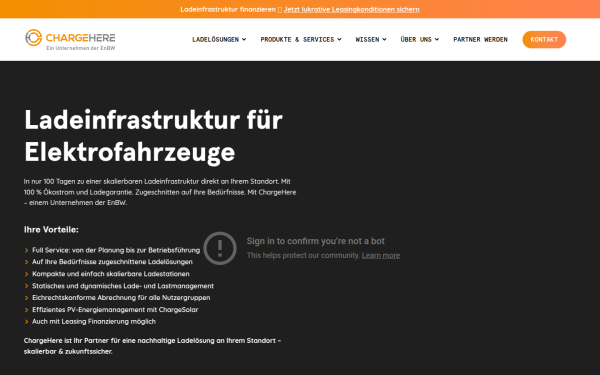The height and width of the screenshot is (375, 600).
Task: Click 'Full Service: von der Planung' bullet
Action: (116, 250)
